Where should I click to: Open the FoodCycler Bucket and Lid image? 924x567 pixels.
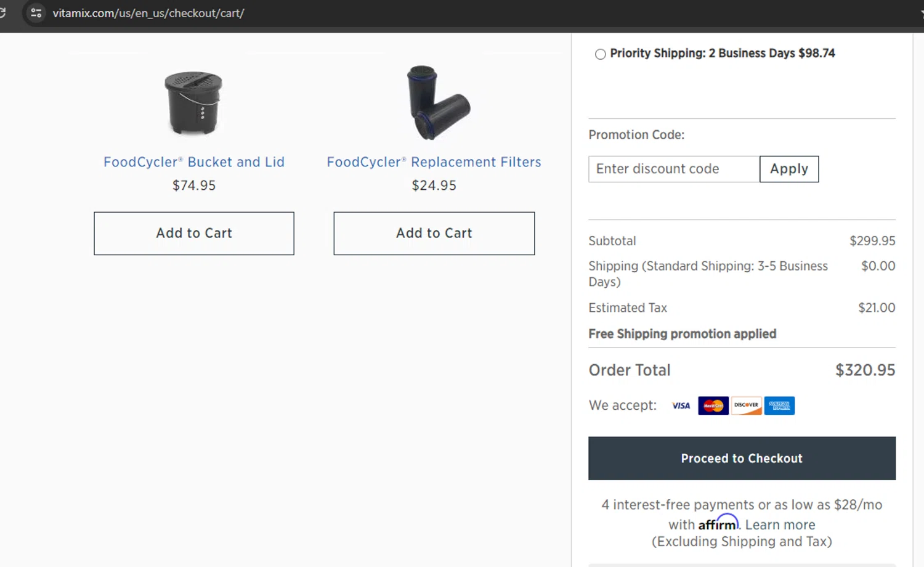[x=193, y=103]
